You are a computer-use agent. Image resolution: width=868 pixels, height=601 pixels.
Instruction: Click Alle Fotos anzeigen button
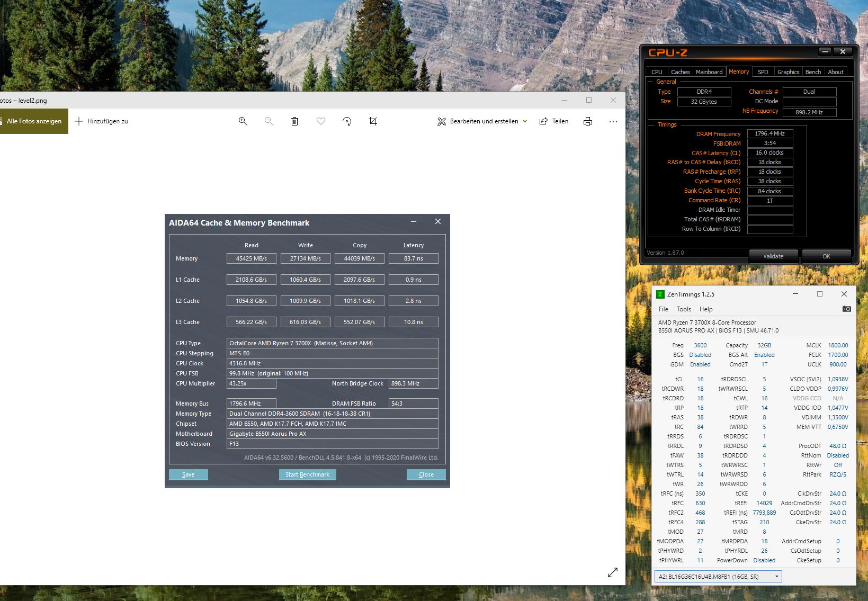34,121
